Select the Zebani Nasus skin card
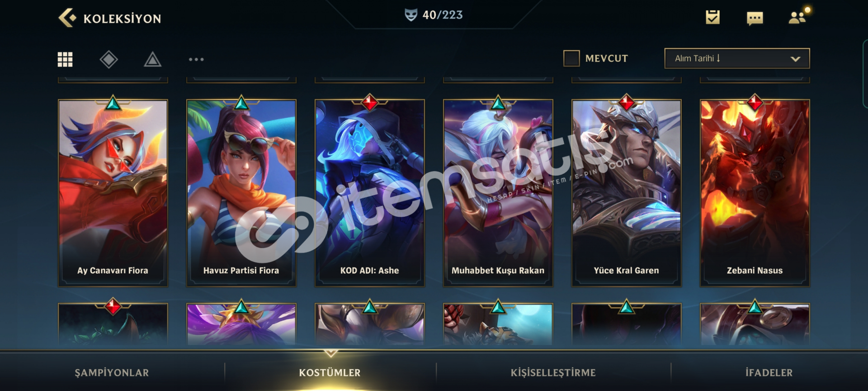This screenshot has height=391, width=868. pyautogui.click(x=755, y=193)
